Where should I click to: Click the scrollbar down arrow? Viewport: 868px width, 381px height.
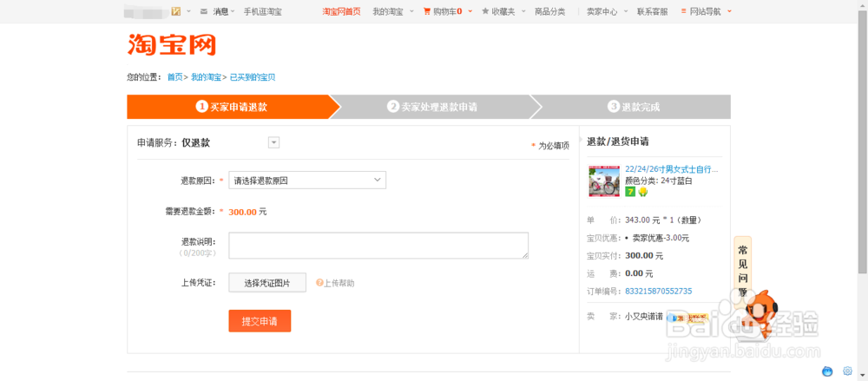point(863,378)
